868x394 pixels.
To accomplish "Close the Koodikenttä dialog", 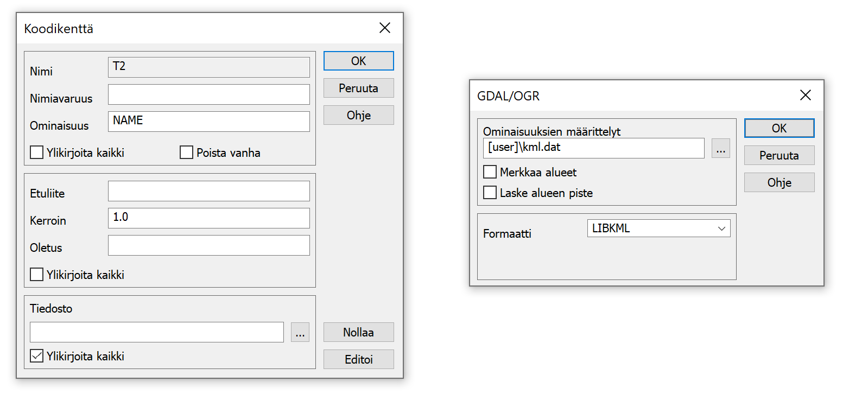I will 385,28.
